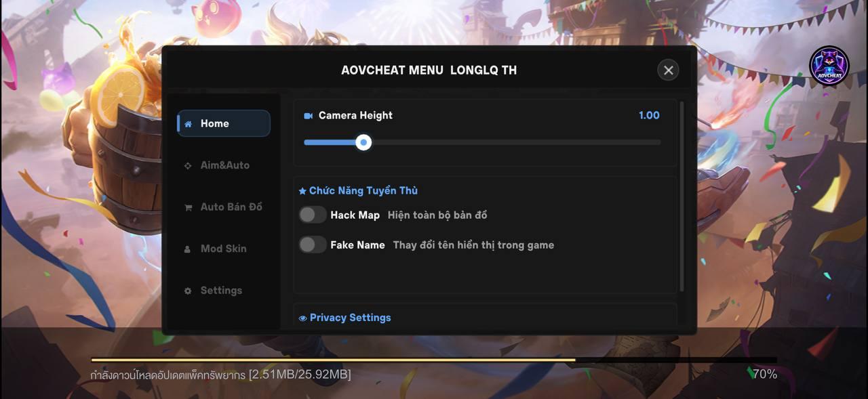Tap the floating AOVCHEAT logo icon
The height and width of the screenshot is (399, 868).
pyautogui.click(x=829, y=66)
